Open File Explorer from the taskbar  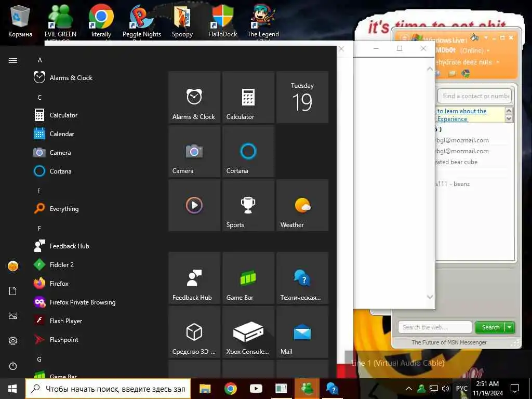coord(205,389)
